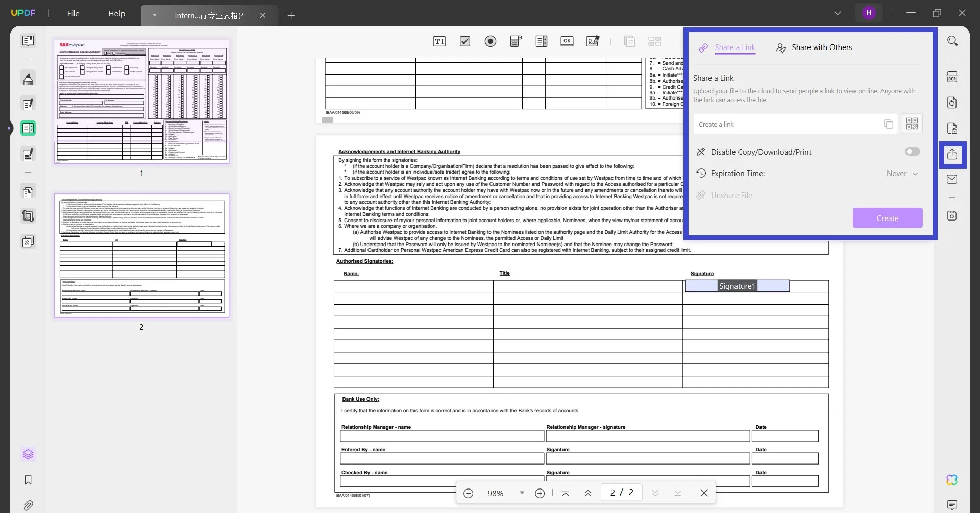The height and width of the screenshot is (513, 980).
Task: Add a Signature field form element
Action: point(593,41)
